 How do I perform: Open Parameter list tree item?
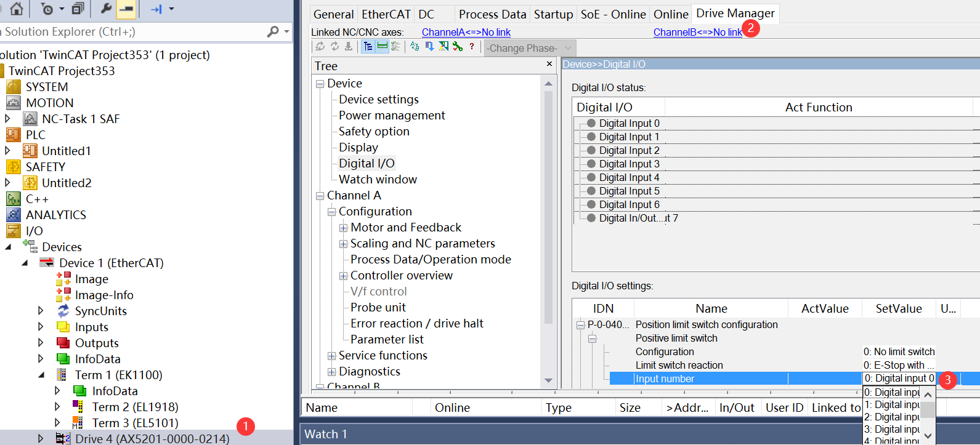[x=387, y=339]
